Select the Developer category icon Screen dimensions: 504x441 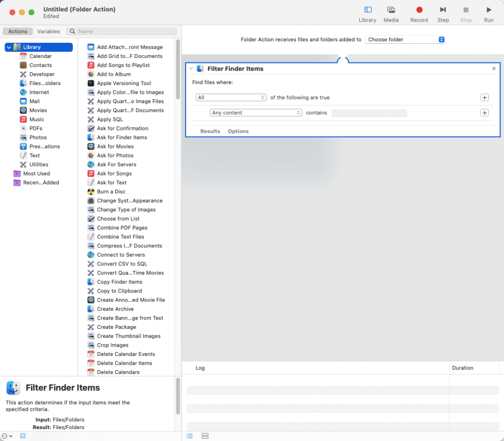click(x=23, y=74)
